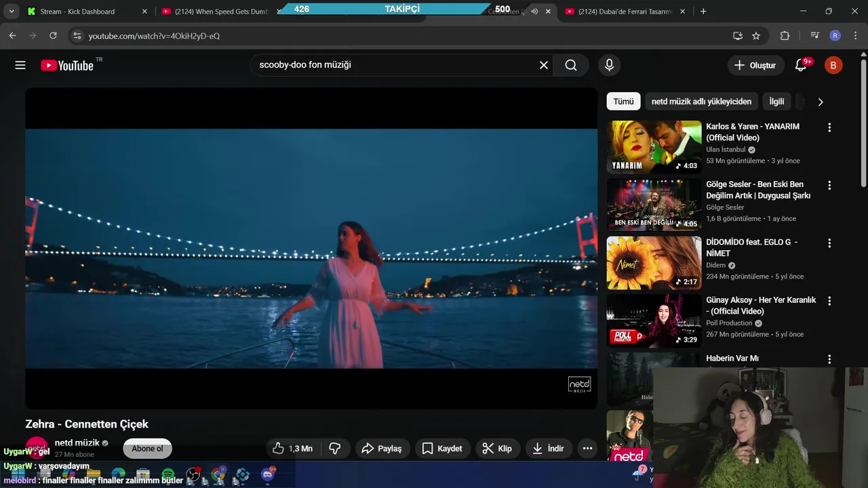This screenshot has height=488, width=868.
Task: Open Karlos & Yaren YANARIM thumbnail
Action: (x=654, y=147)
